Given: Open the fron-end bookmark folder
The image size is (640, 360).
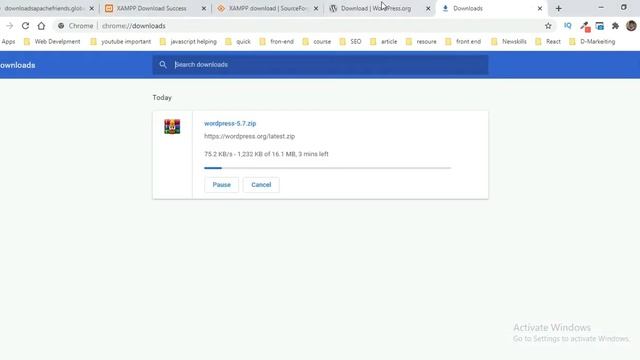Looking at the screenshot, I should pos(277,42).
